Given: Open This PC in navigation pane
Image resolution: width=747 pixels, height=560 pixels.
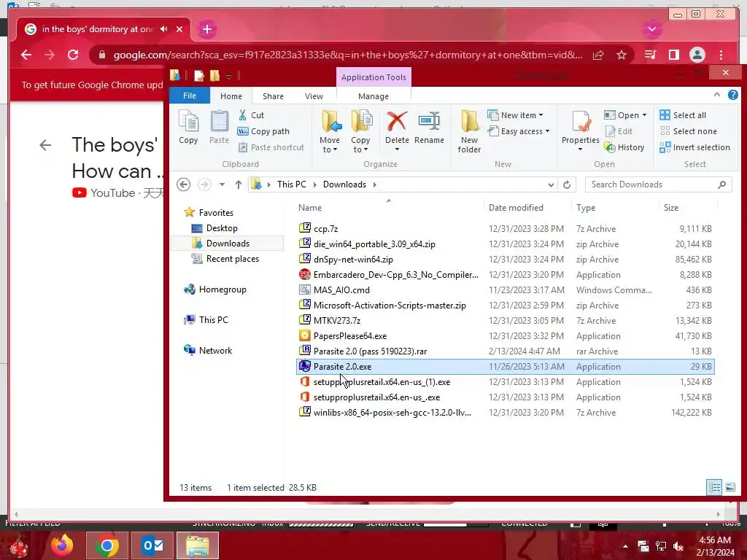Looking at the screenshot, I should click(214, 319).
